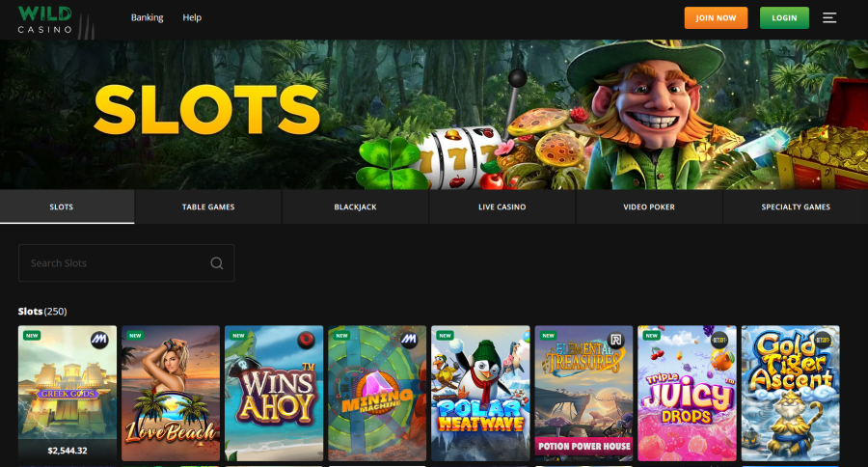
Task: Select the Slots tab
Action: click(x=67, y=206)
